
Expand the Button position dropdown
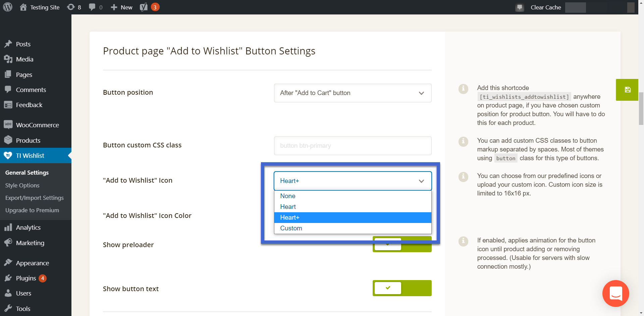353,93
